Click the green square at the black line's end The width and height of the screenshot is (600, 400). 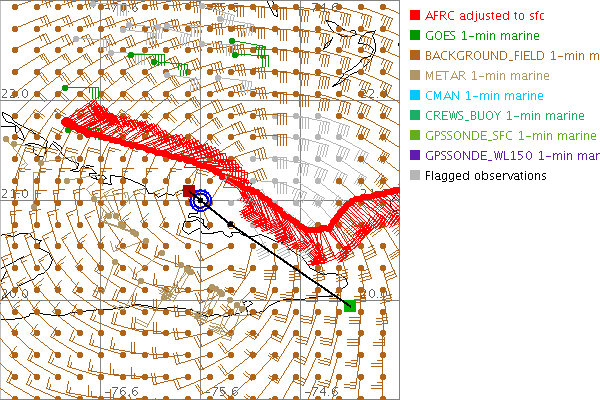[x=349, y=305]
